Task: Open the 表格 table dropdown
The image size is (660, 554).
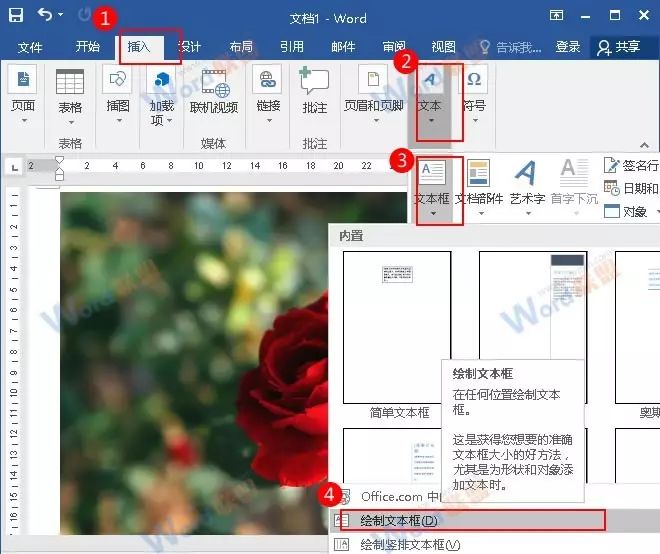Action: 70,97
